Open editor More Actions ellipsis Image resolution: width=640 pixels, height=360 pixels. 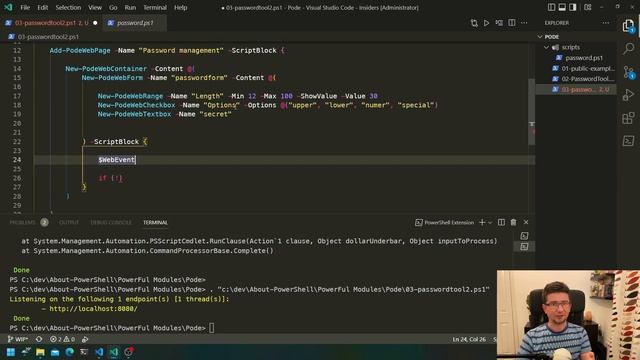pyautogui.click(x=524, y=23)
